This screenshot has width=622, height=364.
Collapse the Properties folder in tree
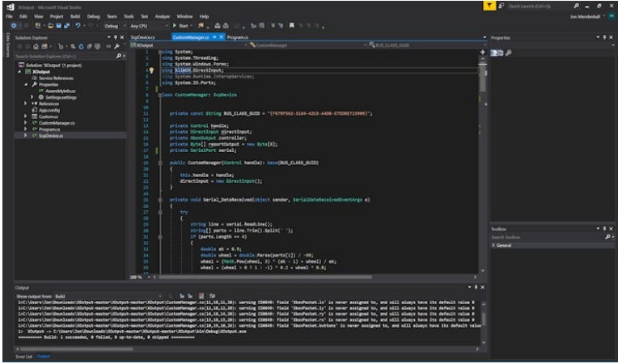[26, 84]
